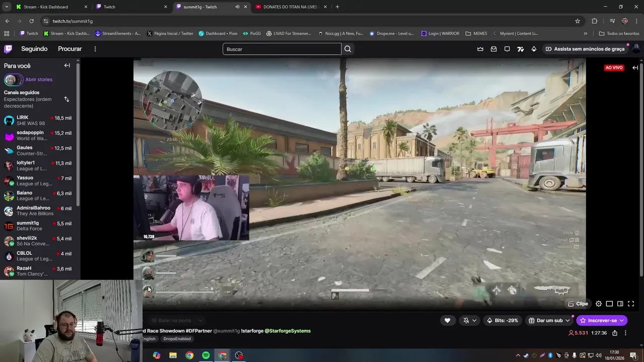Open Procurar tab
The image size is (644, 362).
click(70, 49)
